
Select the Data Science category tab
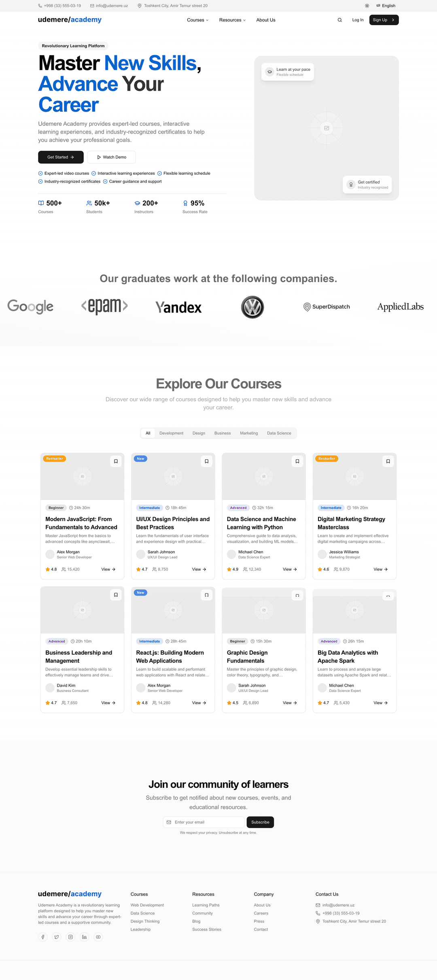279,433
